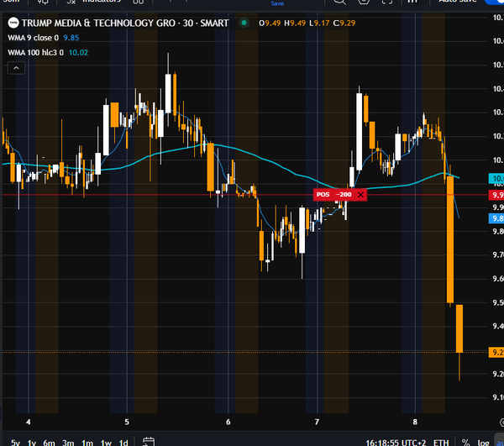Set chart range to 1d
Image resolution: width=504 pixels, height=446 pixels.
click(123, 443)
